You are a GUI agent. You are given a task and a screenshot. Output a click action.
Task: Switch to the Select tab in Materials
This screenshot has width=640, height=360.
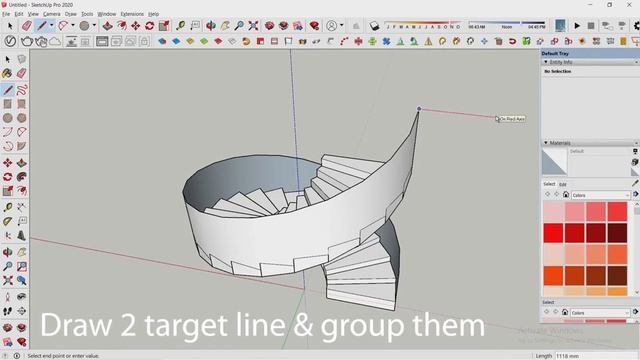coord(549,184)
